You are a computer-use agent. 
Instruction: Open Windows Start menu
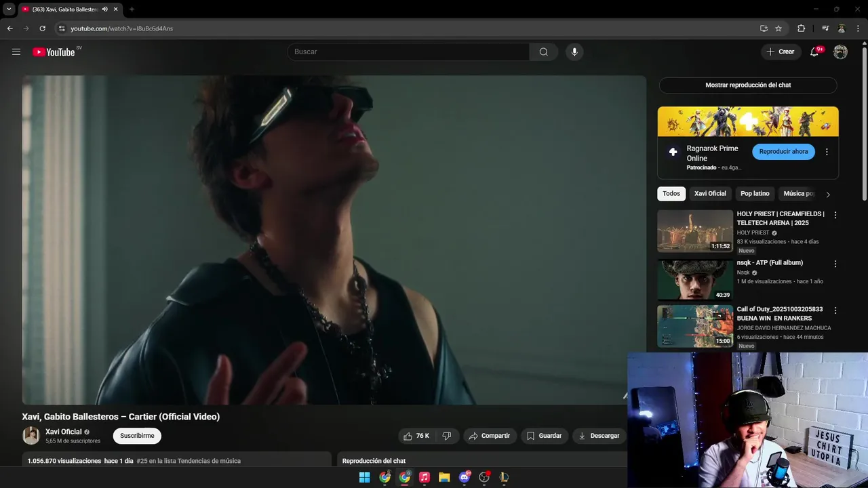364,477
